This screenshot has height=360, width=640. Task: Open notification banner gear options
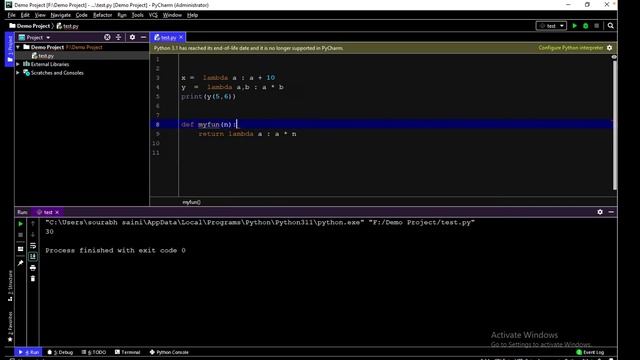(x=609, y=48)
